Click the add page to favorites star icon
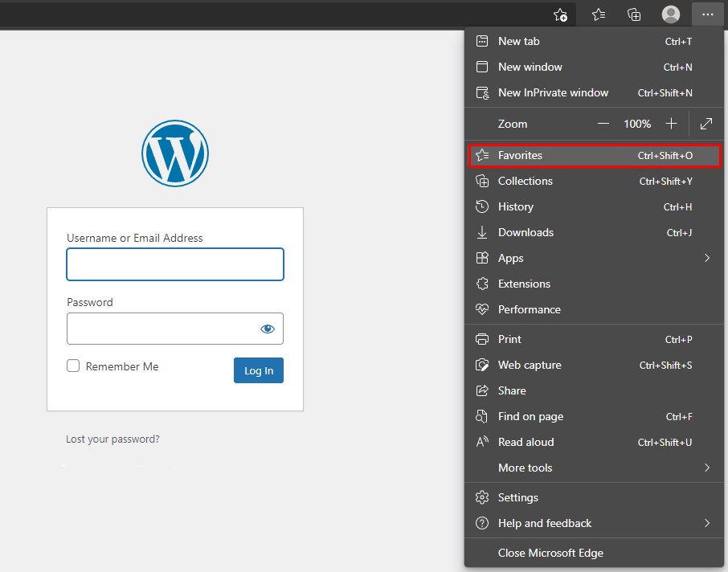The height and width of the screenshot is (572, 728). (x=561, y=14)
